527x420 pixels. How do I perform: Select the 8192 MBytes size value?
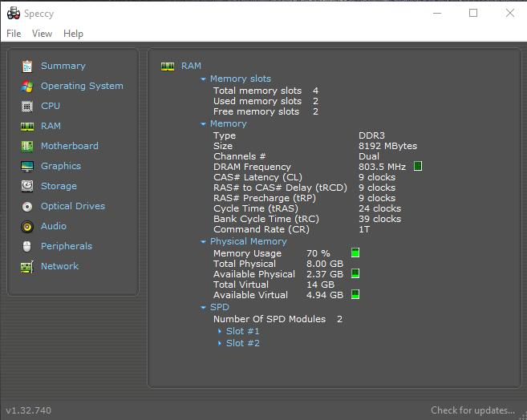point(388,146)
